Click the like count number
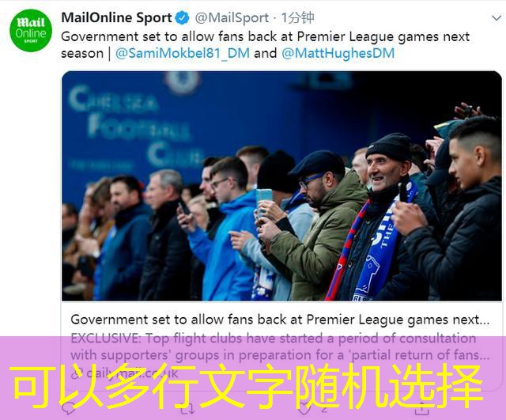506x420 pixels. click(323, 409)
